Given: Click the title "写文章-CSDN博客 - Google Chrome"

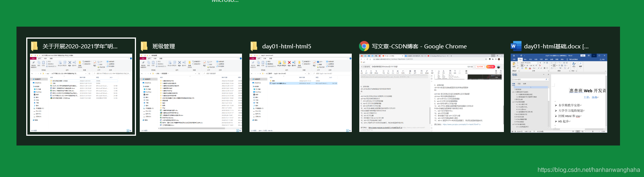Looking at the screenshot, I should click(419, 46).
